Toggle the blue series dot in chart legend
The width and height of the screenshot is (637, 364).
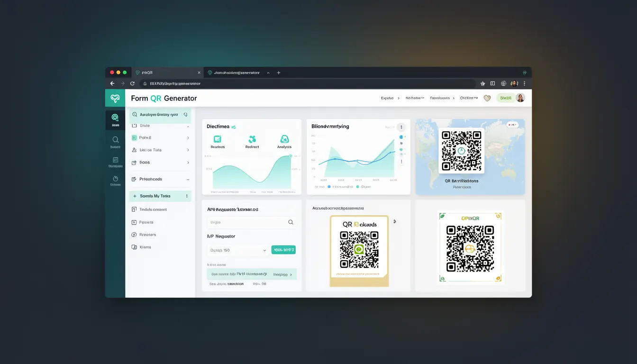point(330,187)
